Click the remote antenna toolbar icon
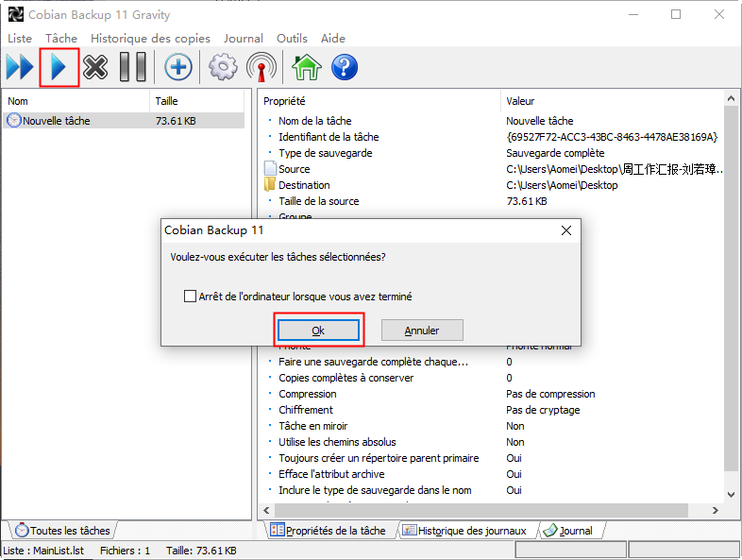 (x=261, y=67)
